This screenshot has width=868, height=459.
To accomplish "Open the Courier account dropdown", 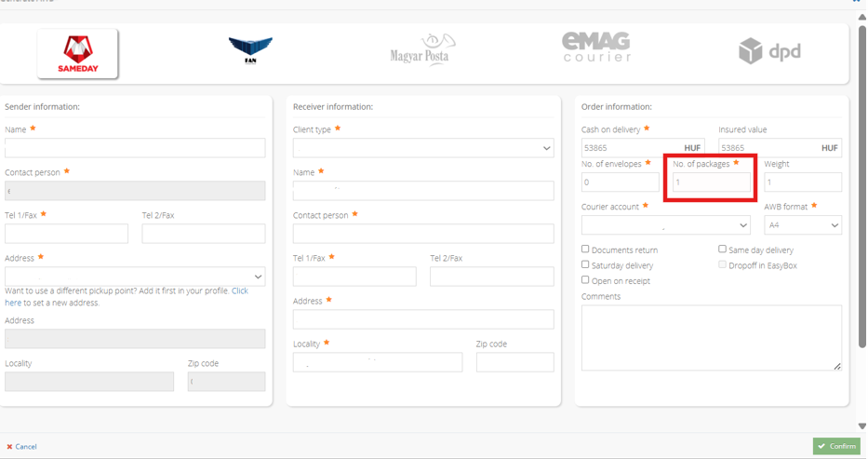I will 665,225.
